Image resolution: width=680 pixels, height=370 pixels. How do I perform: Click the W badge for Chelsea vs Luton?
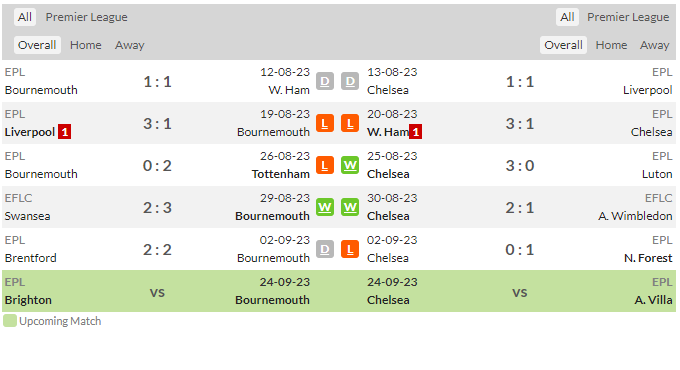350,165
